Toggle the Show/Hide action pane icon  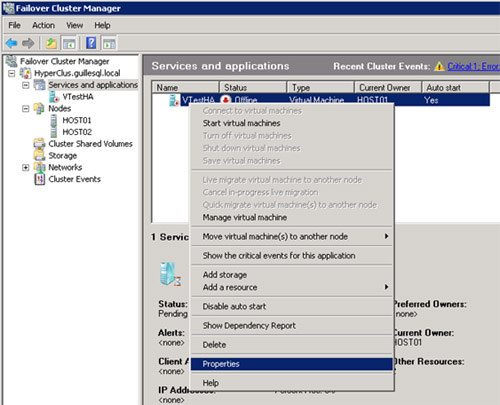click(109, 43)
